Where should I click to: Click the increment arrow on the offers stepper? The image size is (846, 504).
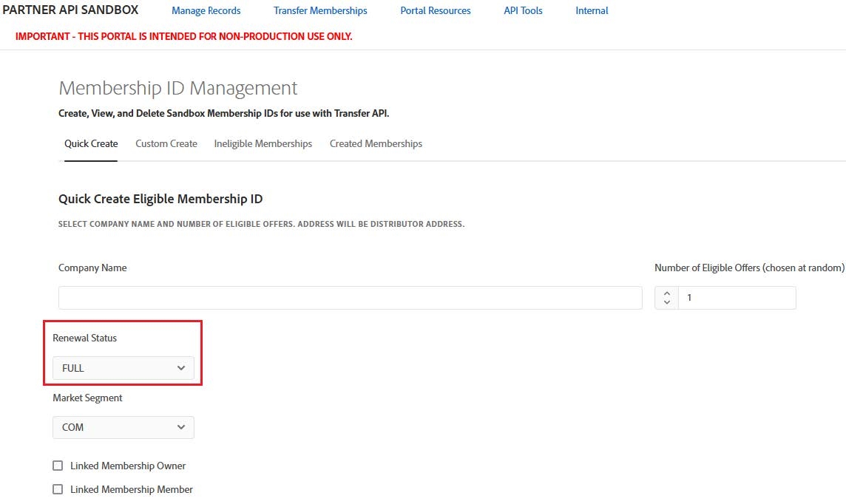(x=666, y=293)
